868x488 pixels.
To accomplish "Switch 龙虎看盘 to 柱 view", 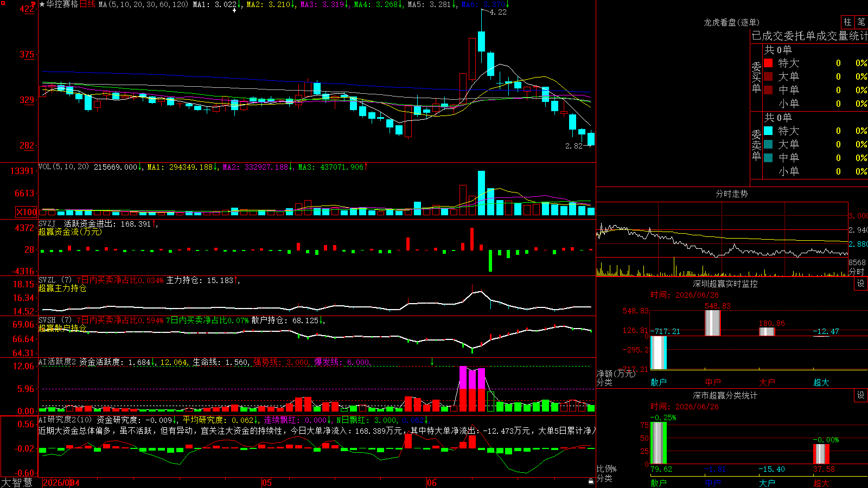I will coord(847,22).
